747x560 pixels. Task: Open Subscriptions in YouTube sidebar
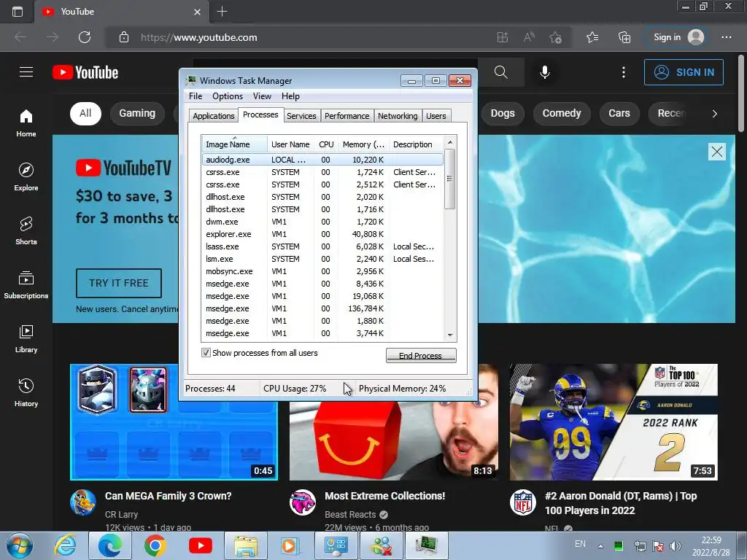[x=26, y=284]
